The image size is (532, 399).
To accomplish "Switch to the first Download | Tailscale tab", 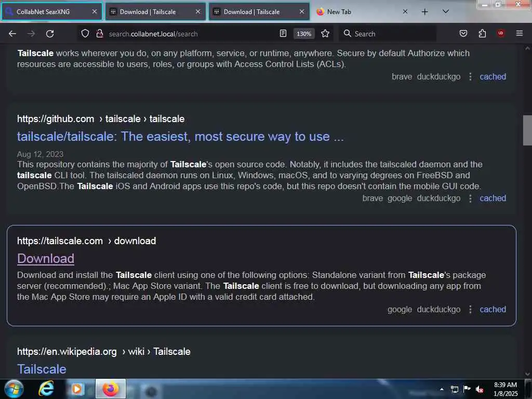I will (155, 12).
